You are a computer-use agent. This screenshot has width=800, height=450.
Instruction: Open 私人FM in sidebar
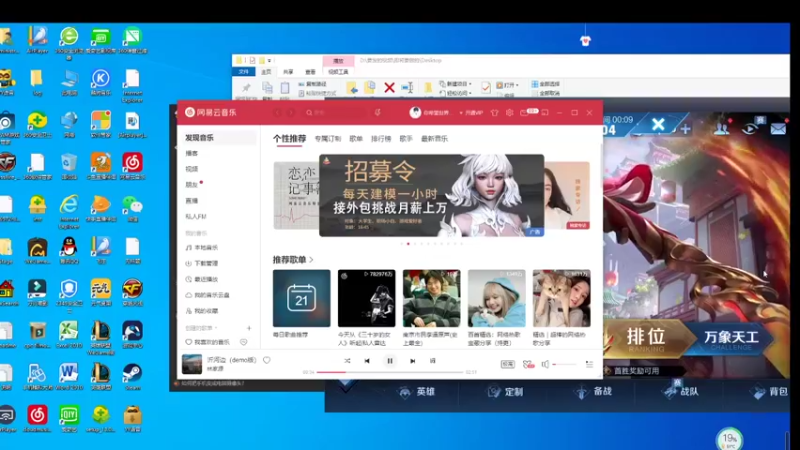[x=196, y=216]
